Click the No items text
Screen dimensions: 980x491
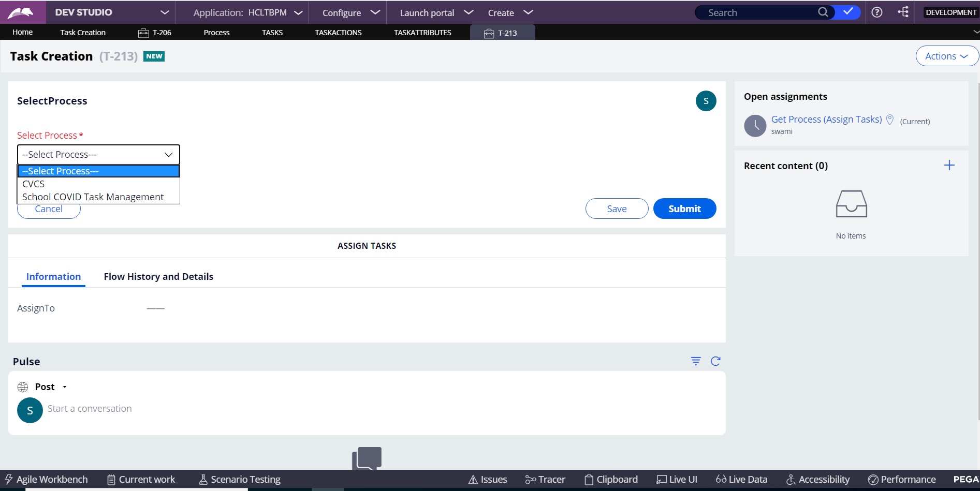pyautogui.click(x=851, y=236)
